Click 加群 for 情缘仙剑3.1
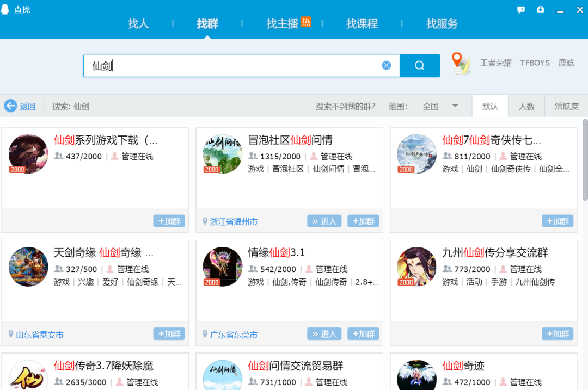 tap(363, 334)
